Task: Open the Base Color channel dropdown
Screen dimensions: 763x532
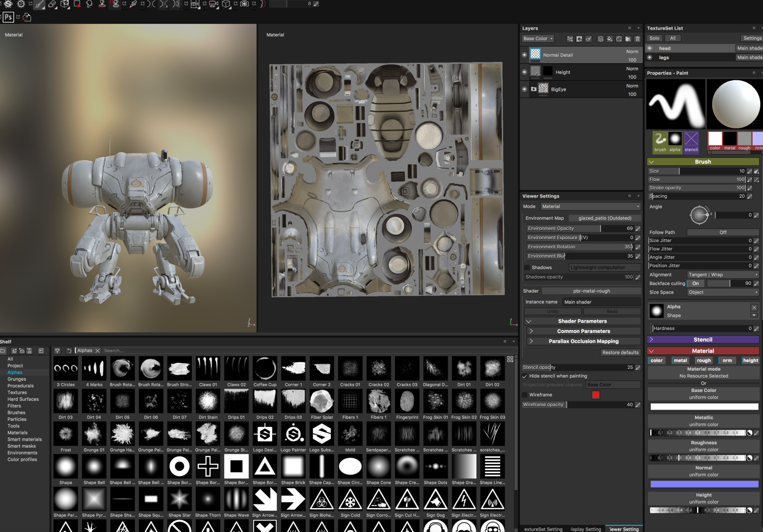Action: pyautogui.click(x=537, y=38)
